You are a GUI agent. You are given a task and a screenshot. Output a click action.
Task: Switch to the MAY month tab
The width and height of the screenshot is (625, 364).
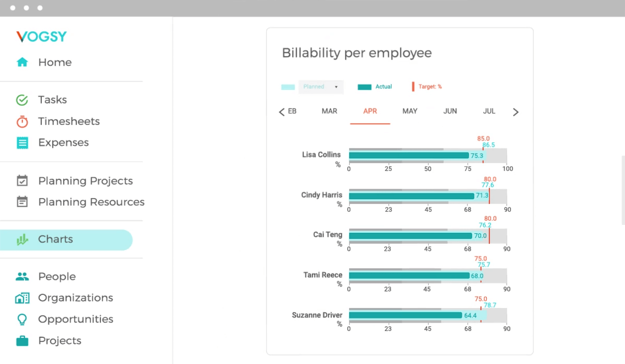410,111
